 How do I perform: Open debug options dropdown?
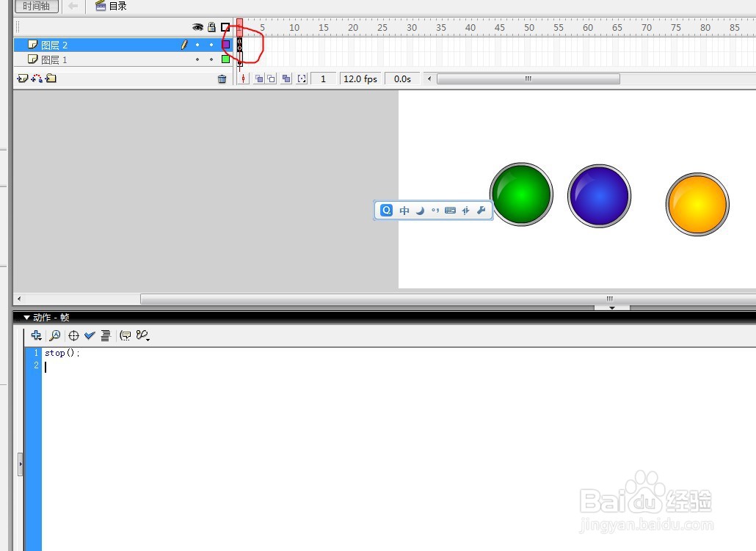click(x=142, y=335)
